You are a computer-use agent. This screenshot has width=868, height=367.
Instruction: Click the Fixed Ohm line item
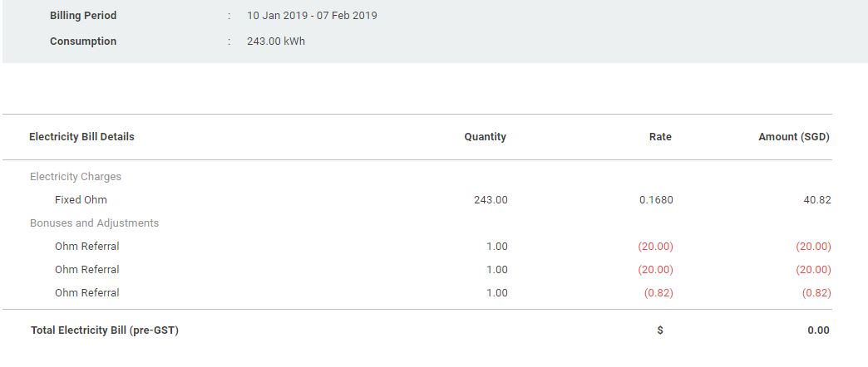(81, 200)
